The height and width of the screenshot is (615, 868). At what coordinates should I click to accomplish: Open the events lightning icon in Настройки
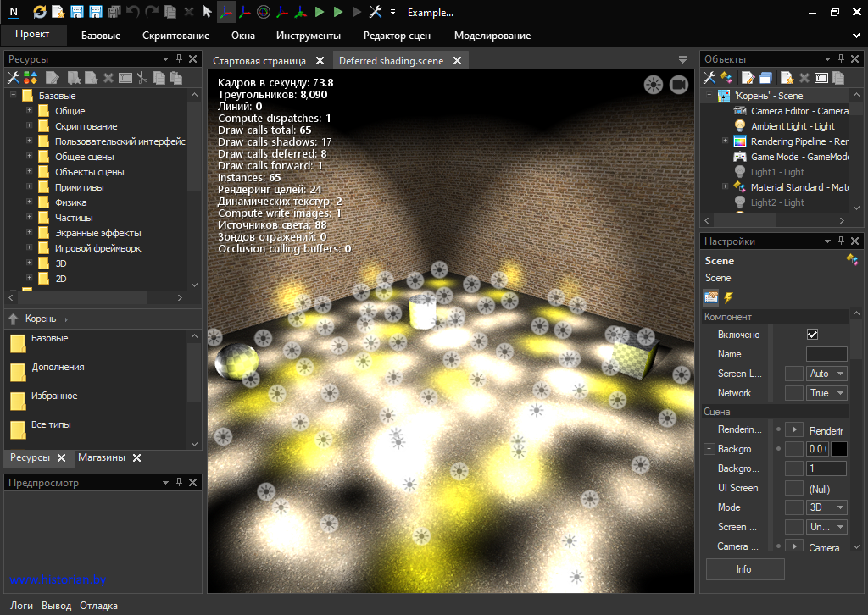pyautogui.click(x=727, y=297)
